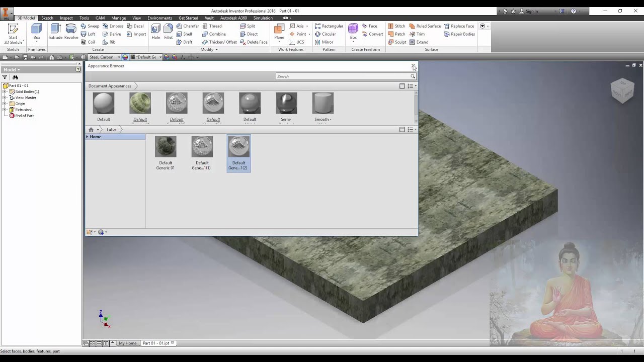Select the Delete Face tool
The width and height of the screenshot is (644, 362).
pos(254,42)
